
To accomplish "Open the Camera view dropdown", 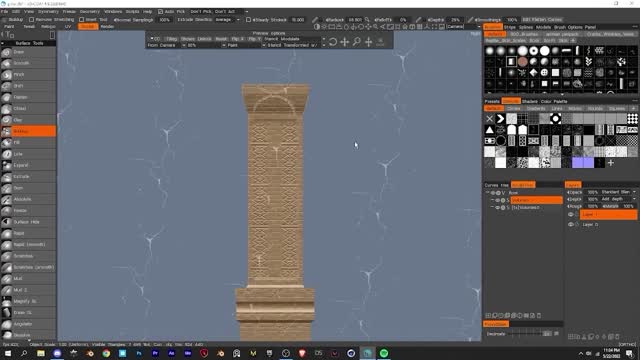I will [x=463, y=27].
